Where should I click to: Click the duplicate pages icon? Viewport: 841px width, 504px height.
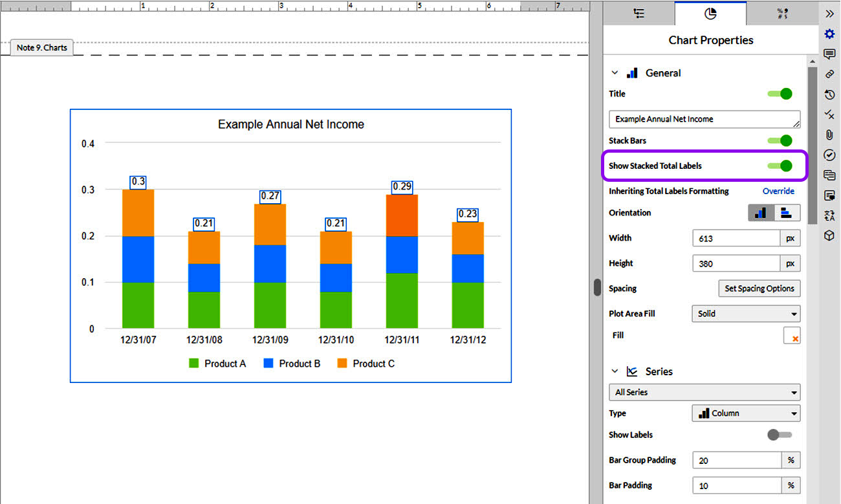[x=830, y=175]
